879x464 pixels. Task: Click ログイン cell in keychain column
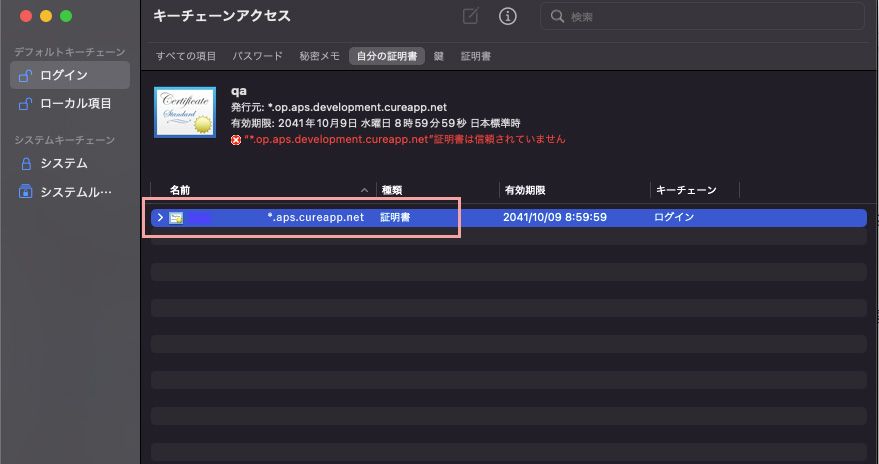(674, 217)
